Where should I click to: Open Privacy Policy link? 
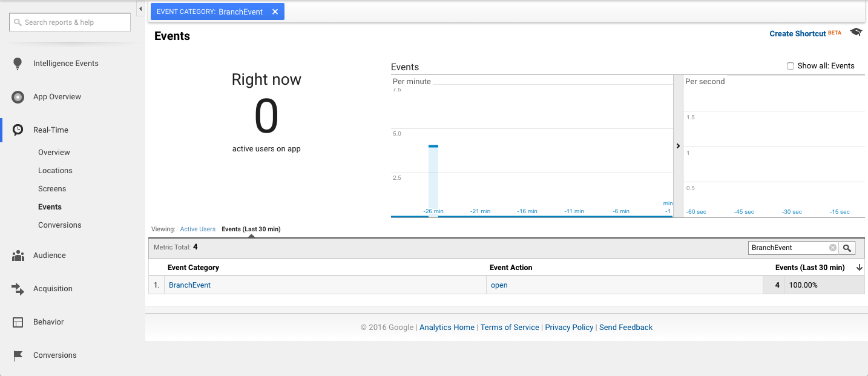pyautogui.click(x=569, y=328)
